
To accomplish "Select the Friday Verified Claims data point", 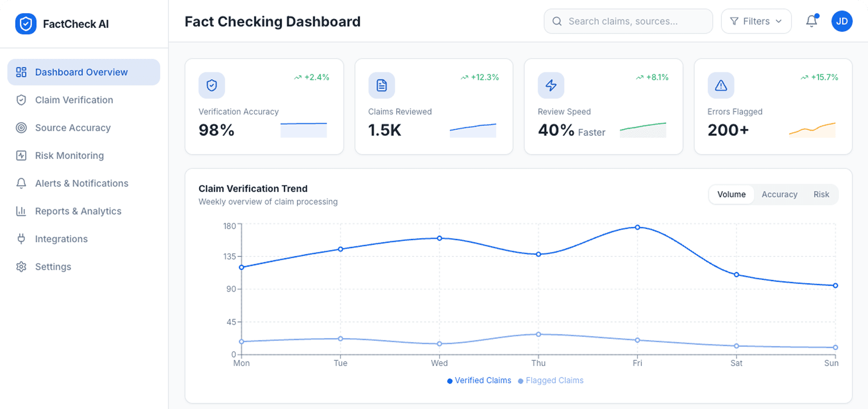I will tap(637, 227).
